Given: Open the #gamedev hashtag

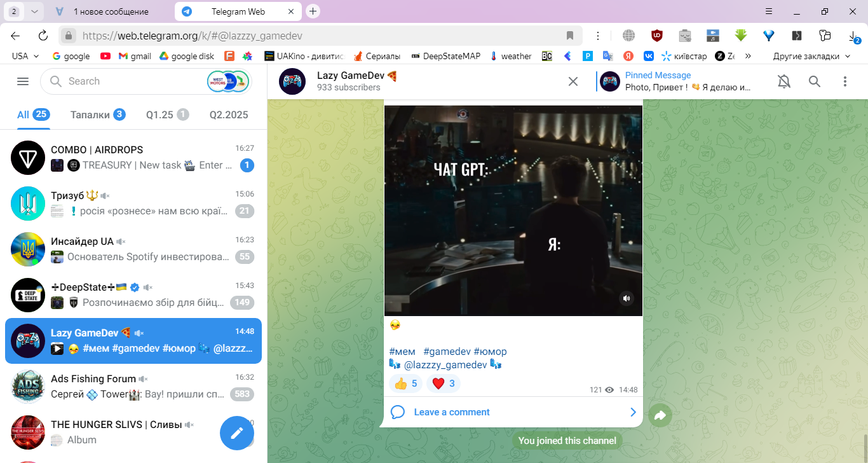Looking at the screenshot, I should pyautogui.click(x=447, y=351).
